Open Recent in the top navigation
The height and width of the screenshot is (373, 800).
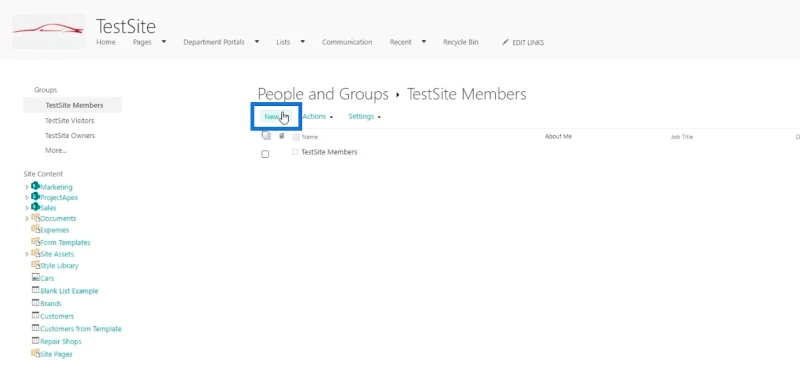click(401, 42)
